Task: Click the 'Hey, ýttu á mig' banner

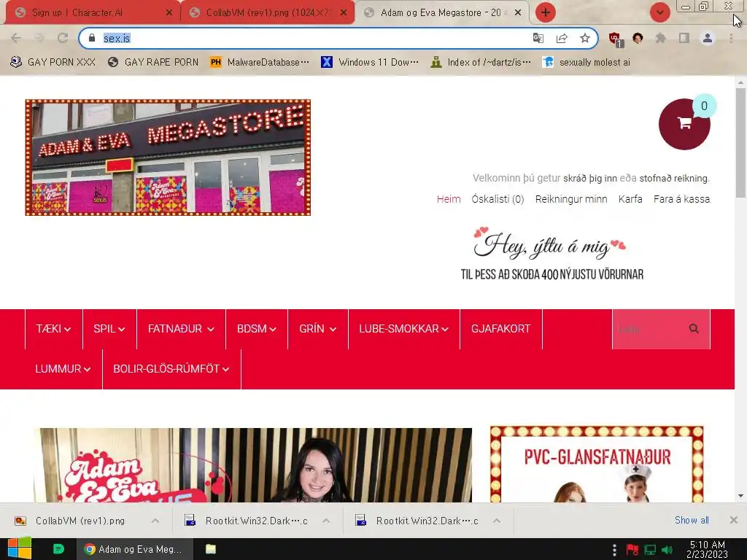Action: pyautogui.click(x=551, y=254)
